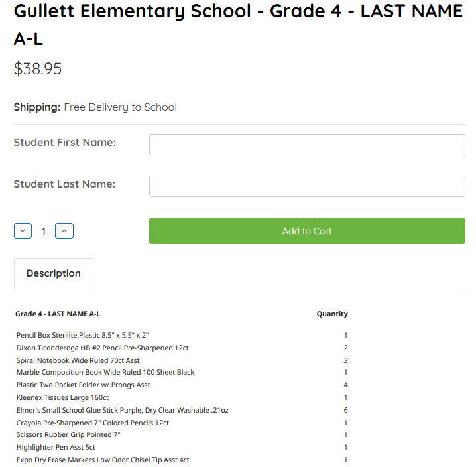Screen dimensions: 476x467
Task: Open the Description tab
Action: [54, 273]
